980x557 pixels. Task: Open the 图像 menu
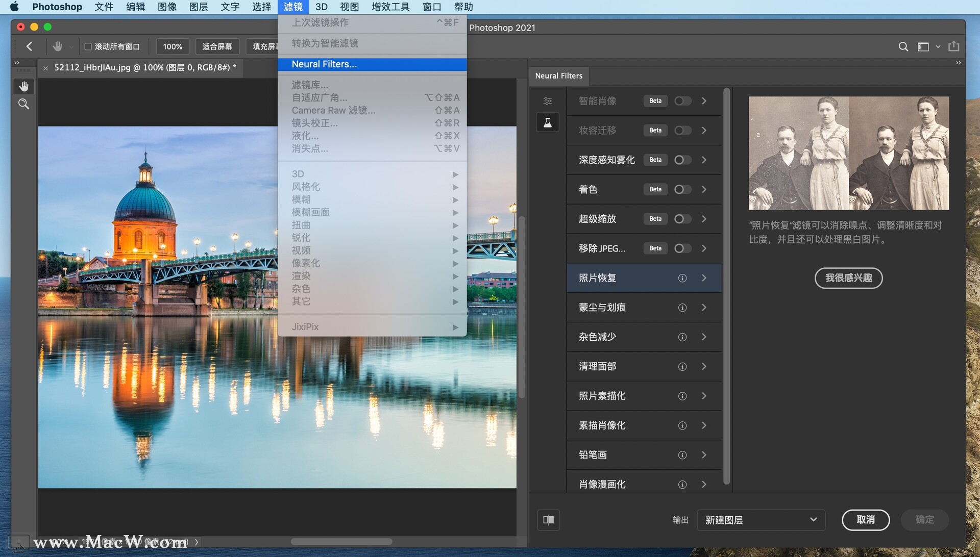pyautogui.click(x=167, y=7)
